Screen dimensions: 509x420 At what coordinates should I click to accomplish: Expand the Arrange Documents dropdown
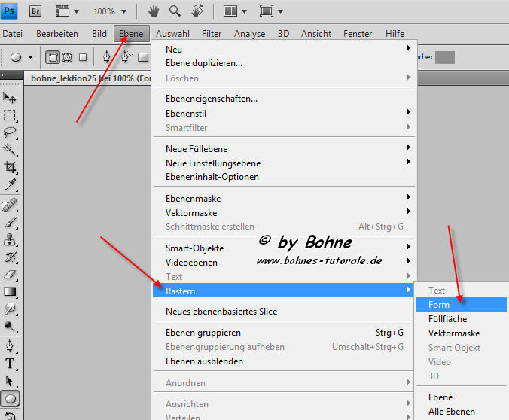click(x=235, y=11)
